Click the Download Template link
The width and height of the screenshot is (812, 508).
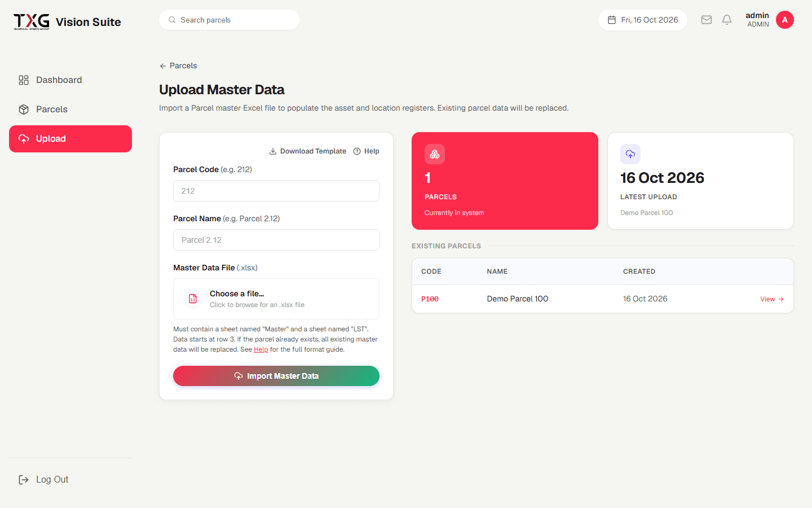308,151
